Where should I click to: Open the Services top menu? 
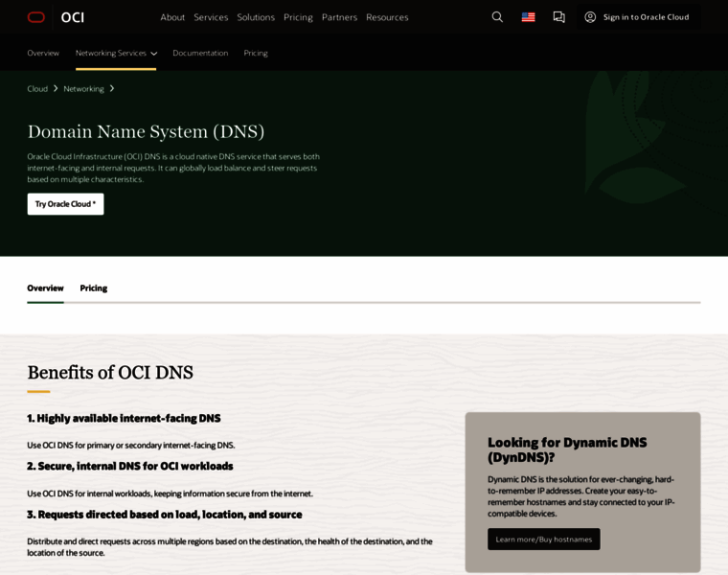(211, 17)
